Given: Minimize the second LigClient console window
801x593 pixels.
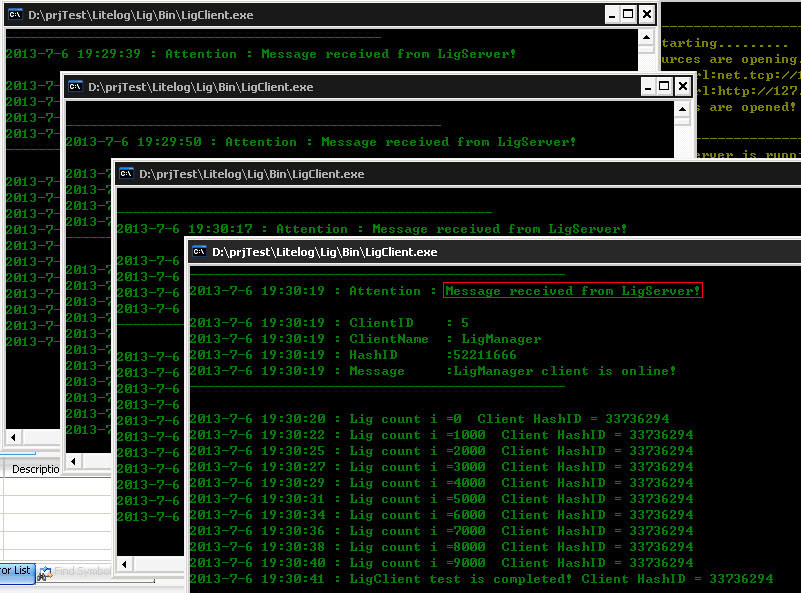Looking at the screenshot, I should [x=648, y=86].
